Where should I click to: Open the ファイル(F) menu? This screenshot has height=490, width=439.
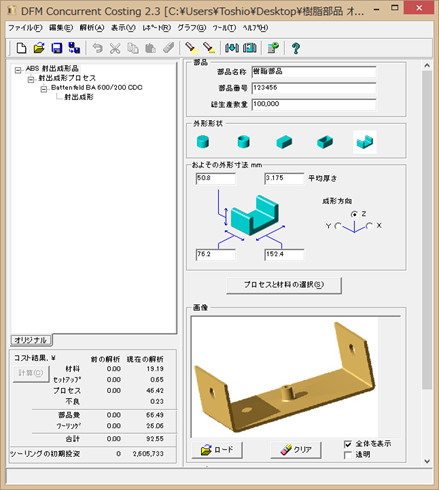[25, 28]
